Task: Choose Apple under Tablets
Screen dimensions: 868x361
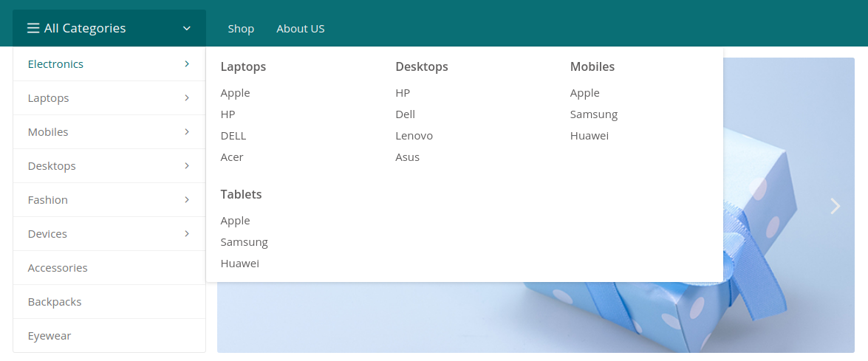Action: 235,221
